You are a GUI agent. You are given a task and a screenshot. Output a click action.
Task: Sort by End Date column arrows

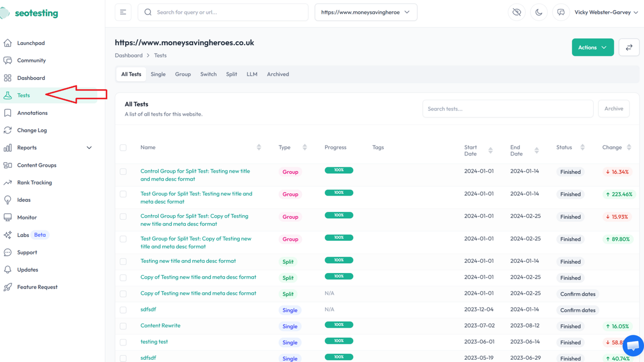537,151
